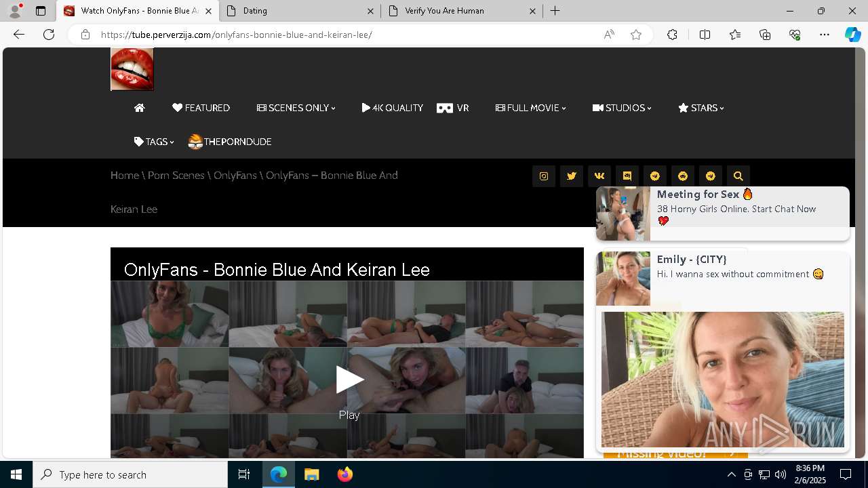This screenshot has height=488, width=868.
Task: Open File Explorer from taskbar
Action: pyautogui.click(x=311, y=474)
